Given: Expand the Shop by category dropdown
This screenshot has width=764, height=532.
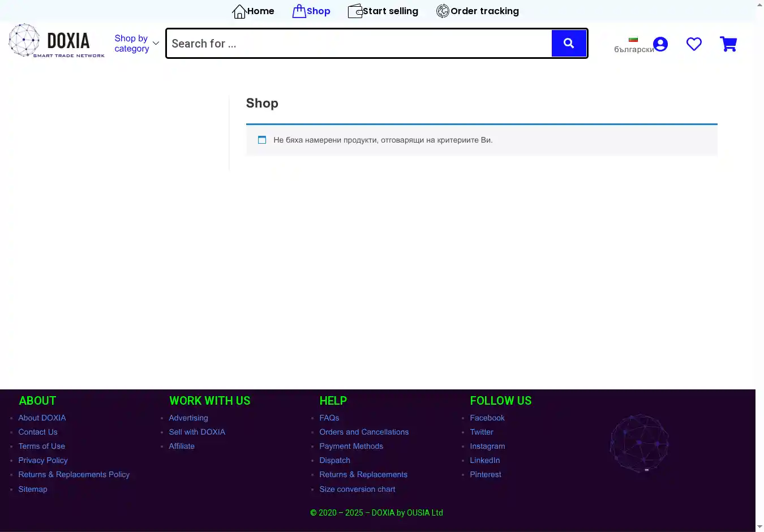Looking at the screenshot, I should pos(131,44).
